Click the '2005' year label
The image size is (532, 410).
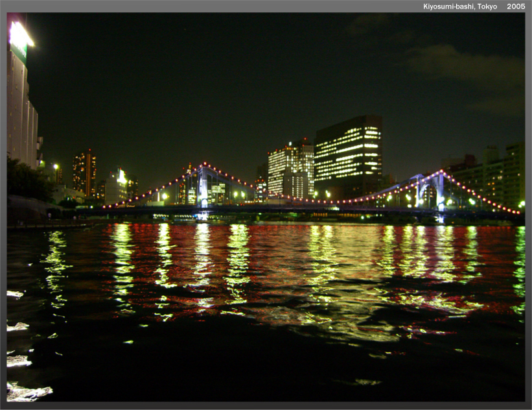(516, 6)
